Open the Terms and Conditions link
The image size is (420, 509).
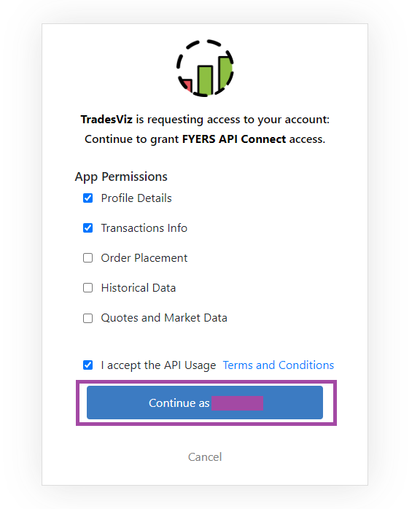click(x=278, y=365)
